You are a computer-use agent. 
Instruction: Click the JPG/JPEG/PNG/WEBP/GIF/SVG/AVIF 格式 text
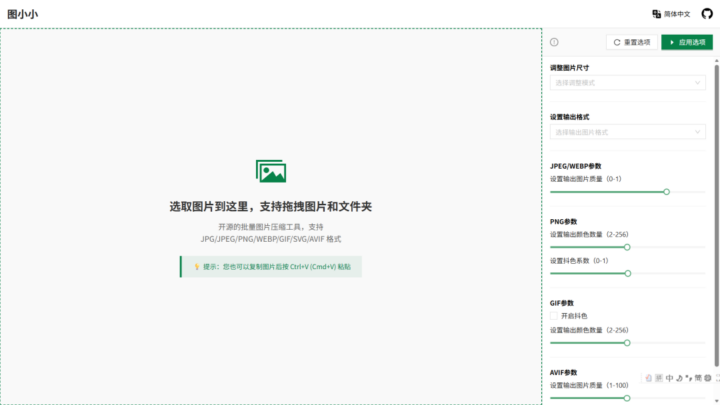pos(271,239)
